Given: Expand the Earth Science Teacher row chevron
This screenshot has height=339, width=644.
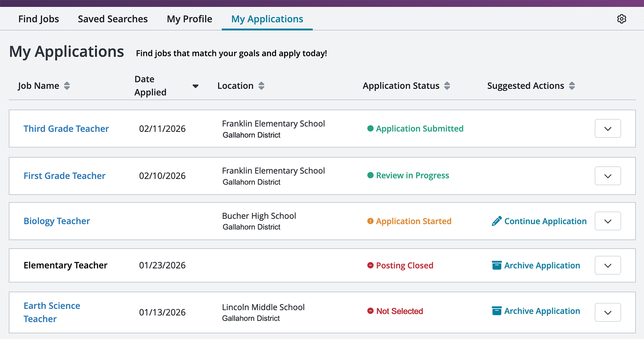Looking at the screenshot, I should pyautogui.click(x=608, y=312).
